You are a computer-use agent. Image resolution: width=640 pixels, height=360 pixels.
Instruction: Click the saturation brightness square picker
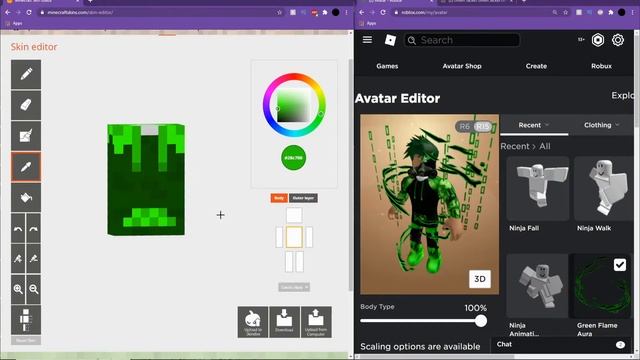tap(293, 105)
